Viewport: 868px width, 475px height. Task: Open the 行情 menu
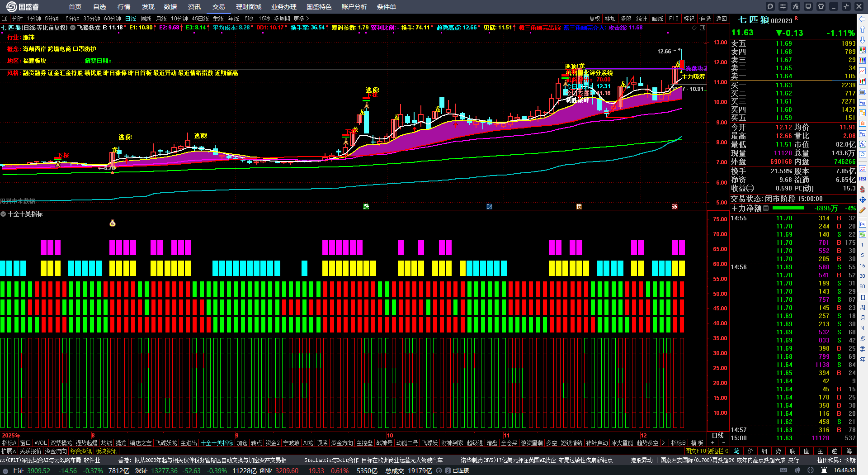pyautogui.click(x=124, y=7)
